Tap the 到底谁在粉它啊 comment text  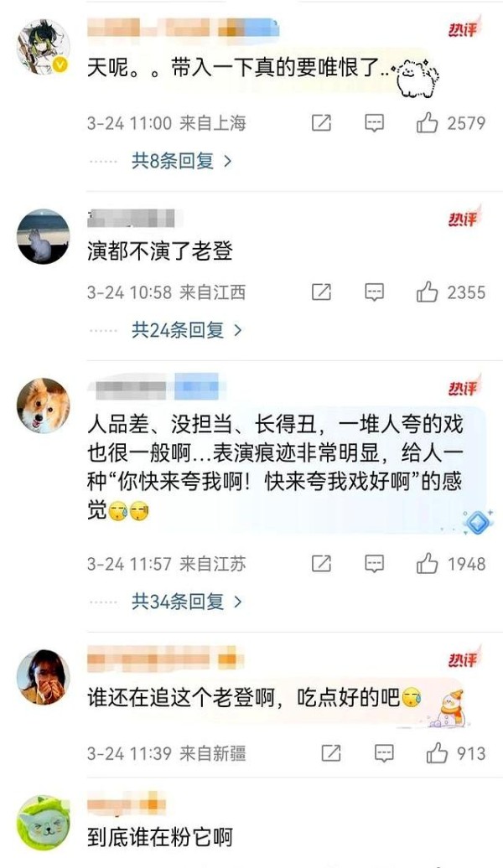pyautogui.click(x=159, y=836)
